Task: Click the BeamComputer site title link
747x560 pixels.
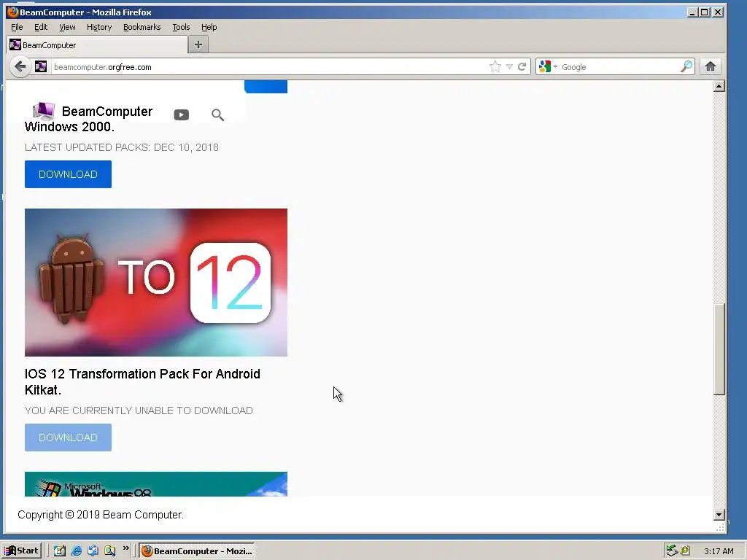Action: [107, 112]
